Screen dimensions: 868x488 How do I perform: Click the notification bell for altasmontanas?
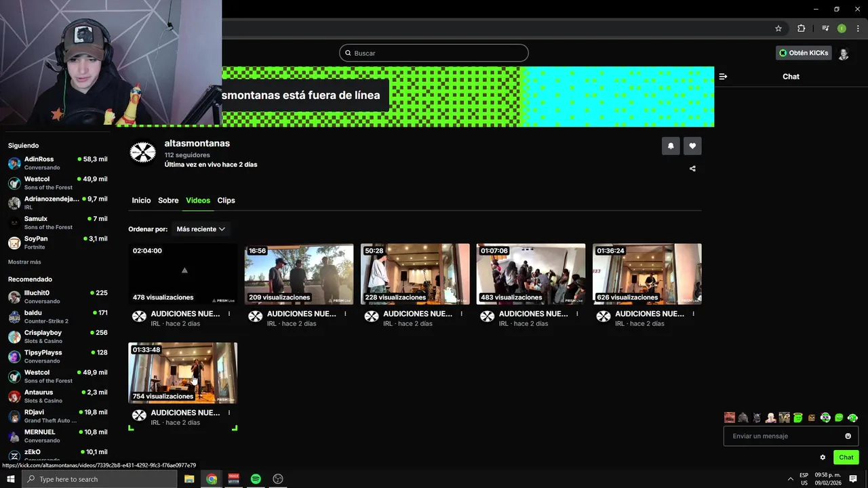(x=671, y=146)
